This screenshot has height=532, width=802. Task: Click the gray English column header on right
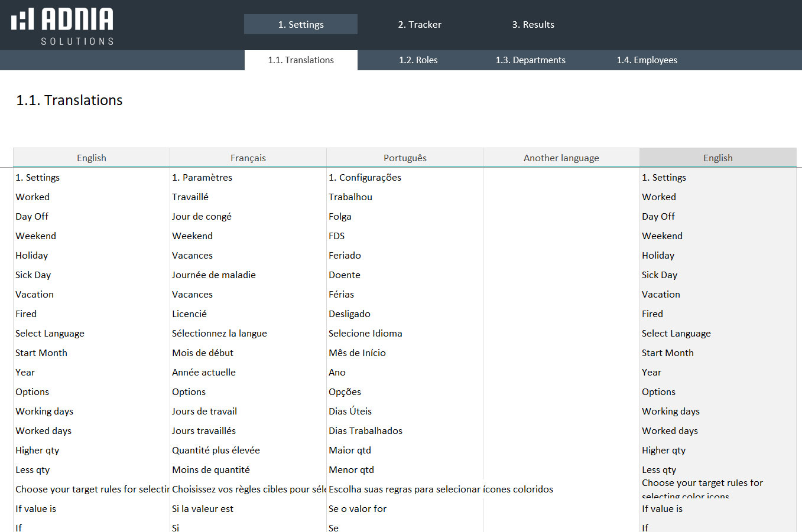(x=717, y=158)
